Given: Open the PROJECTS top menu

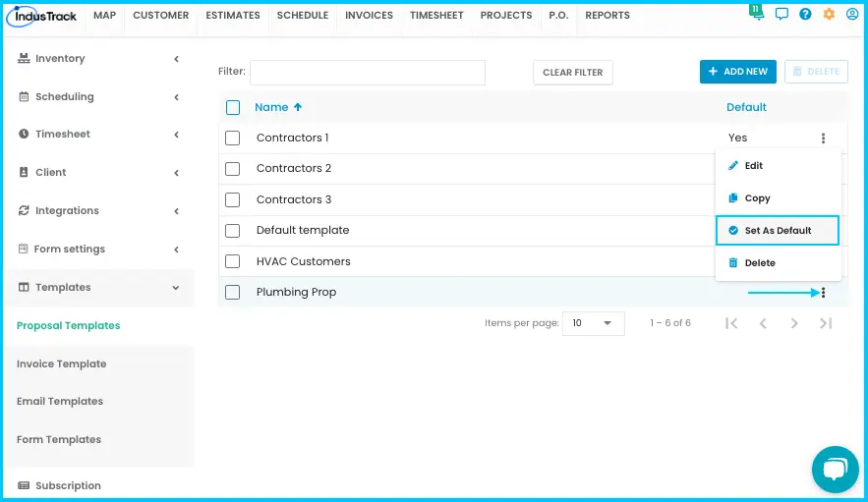Looking at the screenshot, I should click(506, 16).
